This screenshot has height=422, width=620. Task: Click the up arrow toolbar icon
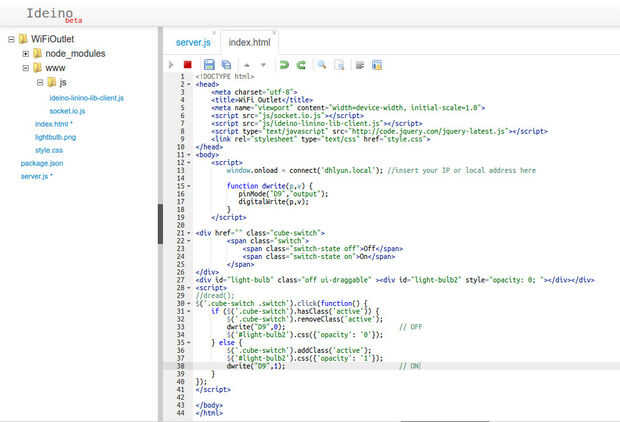point(247,65)
